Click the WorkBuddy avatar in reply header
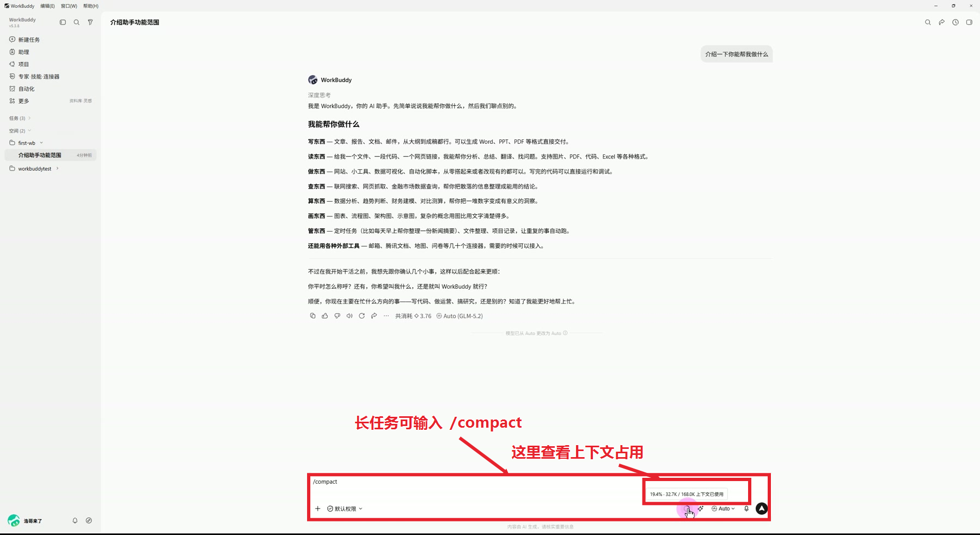 [x=313, y=80]
